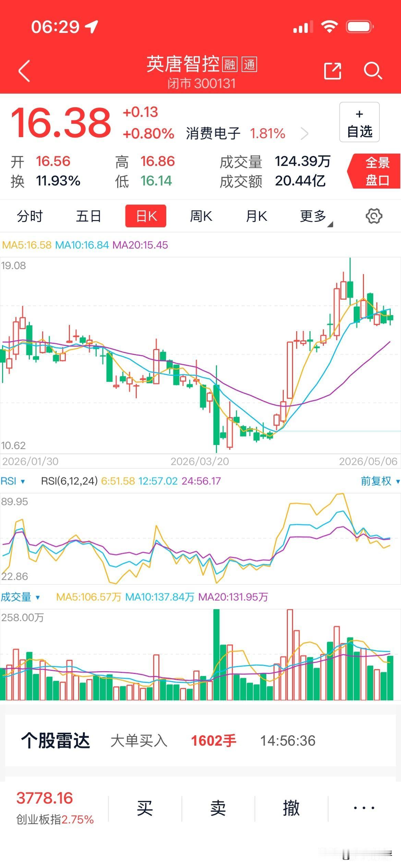Viewport: 401px width, 868px height.
Task: Switch to 五日 tab
Action: click(88, 216)
